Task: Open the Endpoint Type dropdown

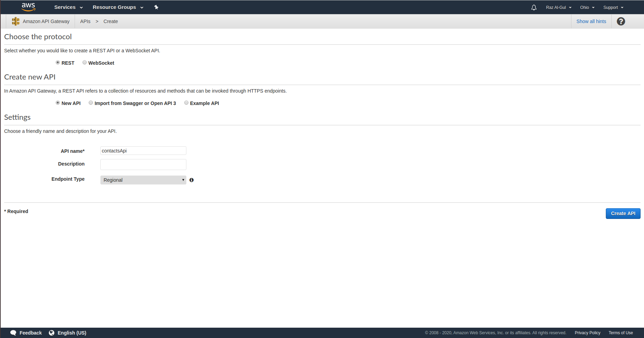Action: pos(143,180)
